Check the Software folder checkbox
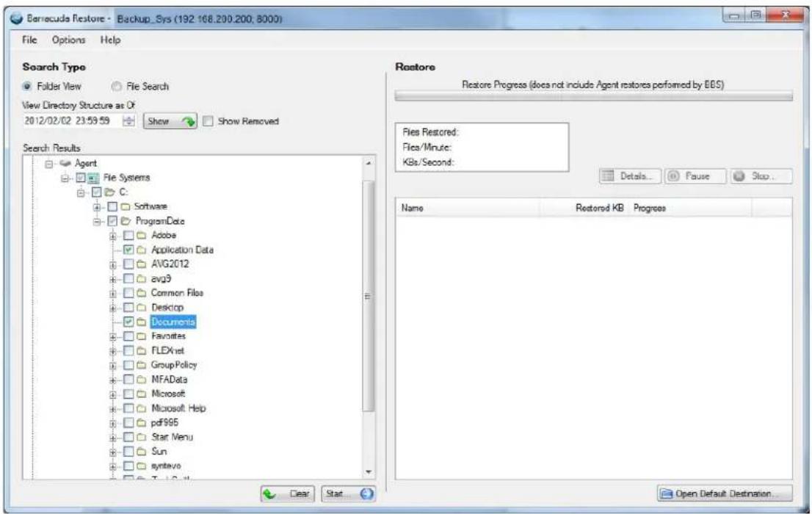The width and height of the screenshot is (812, 514). pos(112,207)
